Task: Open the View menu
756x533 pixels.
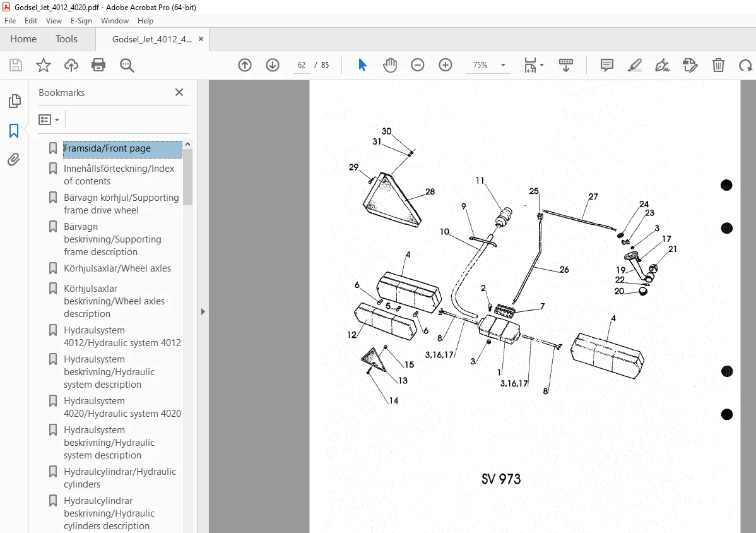Action: (54, 21)
